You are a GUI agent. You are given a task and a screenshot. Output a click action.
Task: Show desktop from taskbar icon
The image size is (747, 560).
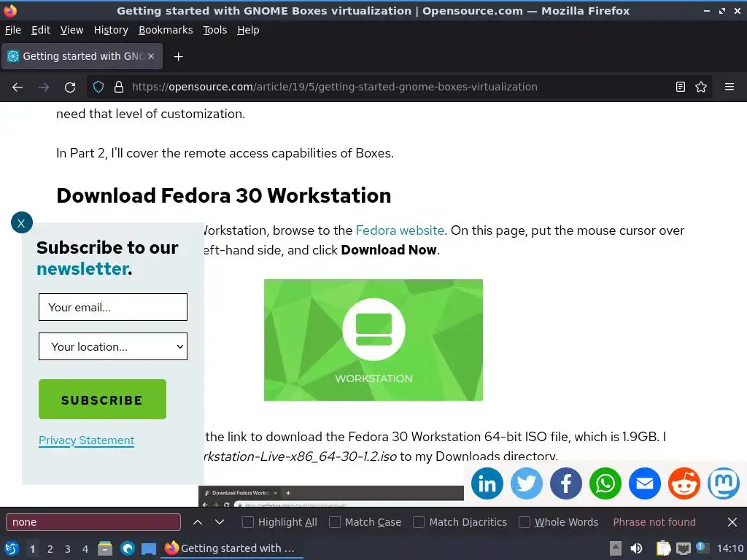(x=149, y=548)
